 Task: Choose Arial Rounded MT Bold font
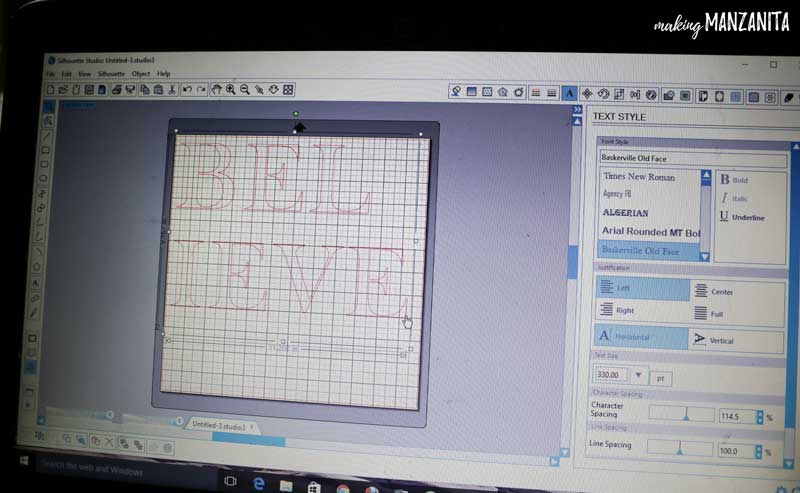[x=649, y=232]
